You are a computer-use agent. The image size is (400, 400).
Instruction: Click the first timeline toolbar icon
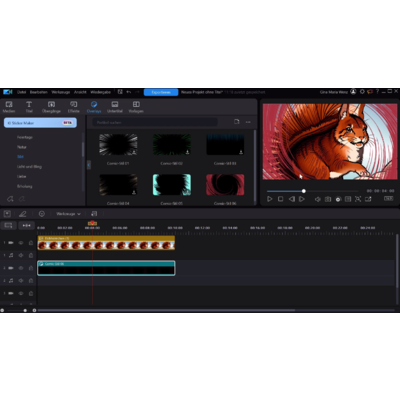pyautogui.click(x=7, y=214)
